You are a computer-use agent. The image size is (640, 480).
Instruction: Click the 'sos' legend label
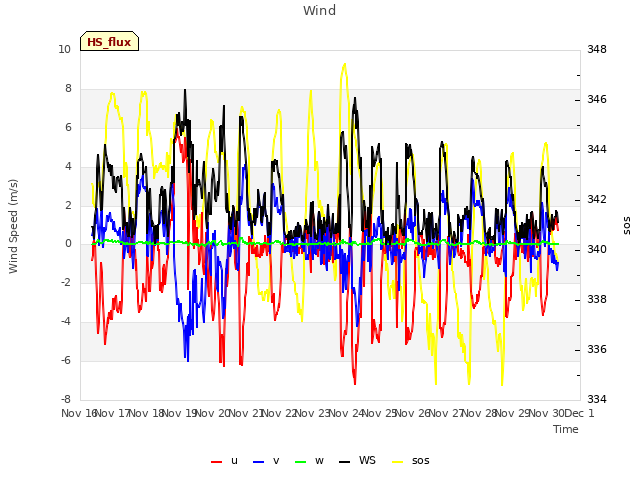421,460
